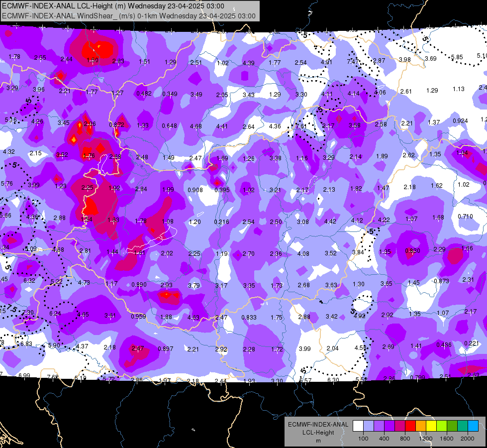This screenshot has height=448, width=487.
Task: Click the white swatch in the legend
Action: pyautogui.click(x=358, y=426)
